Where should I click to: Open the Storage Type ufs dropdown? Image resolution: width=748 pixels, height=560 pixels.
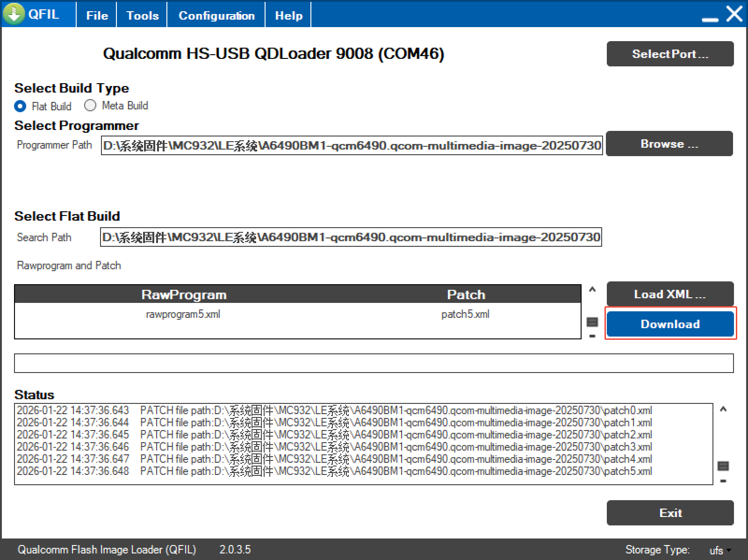(x=720, y=550)
